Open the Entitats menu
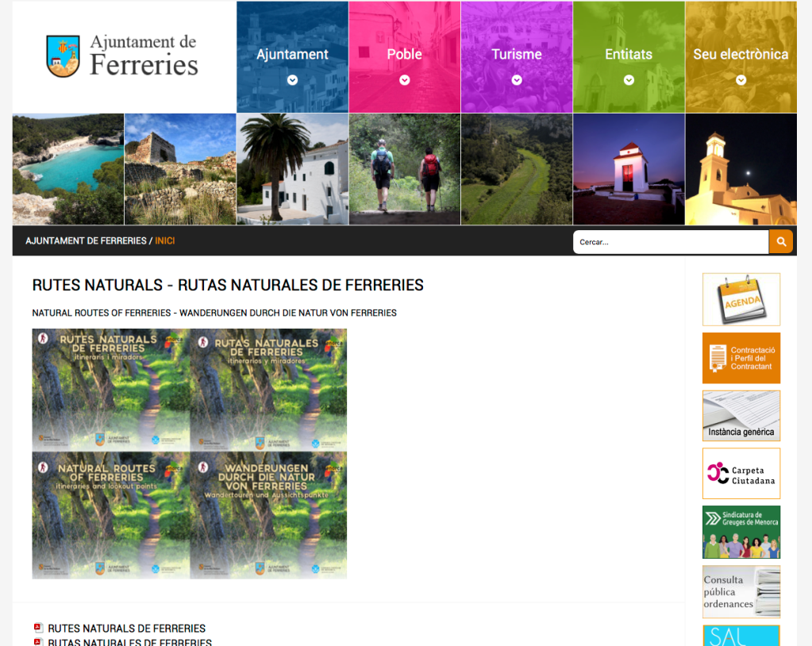The image size is (812, 646). coord(629,55)
